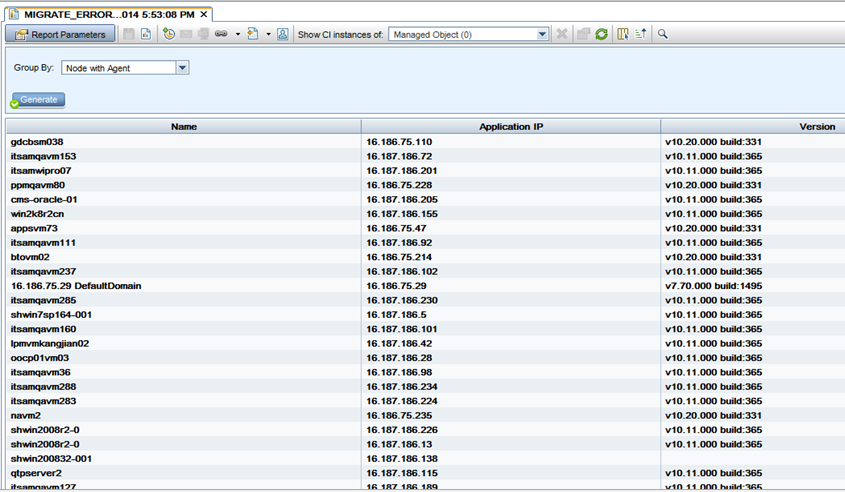Click the Generate button

38,100
